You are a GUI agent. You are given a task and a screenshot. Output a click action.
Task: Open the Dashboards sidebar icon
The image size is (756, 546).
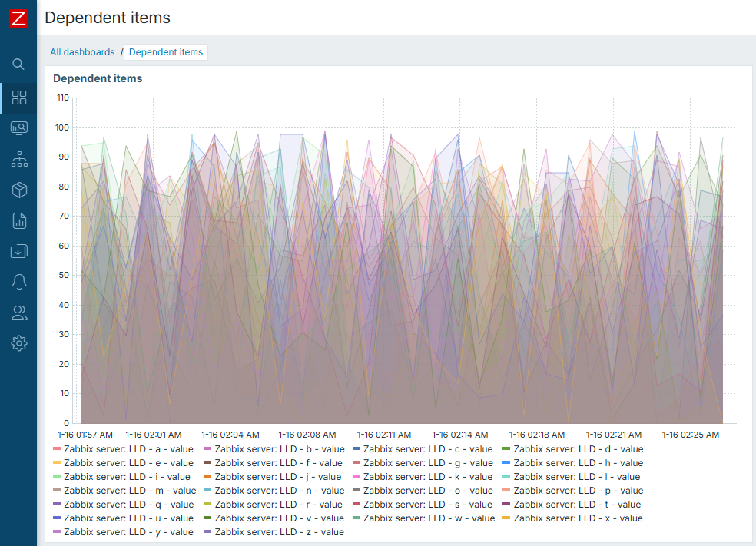tap(19, 98)
